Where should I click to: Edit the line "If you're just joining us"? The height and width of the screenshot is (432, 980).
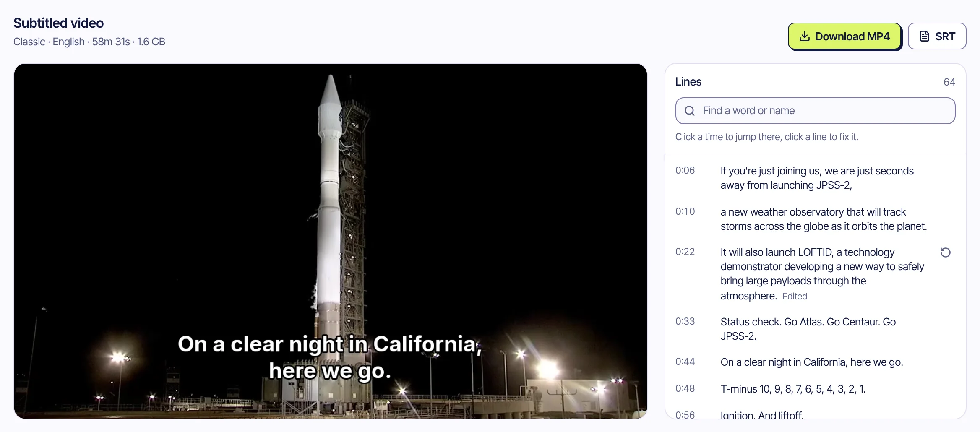817,178
